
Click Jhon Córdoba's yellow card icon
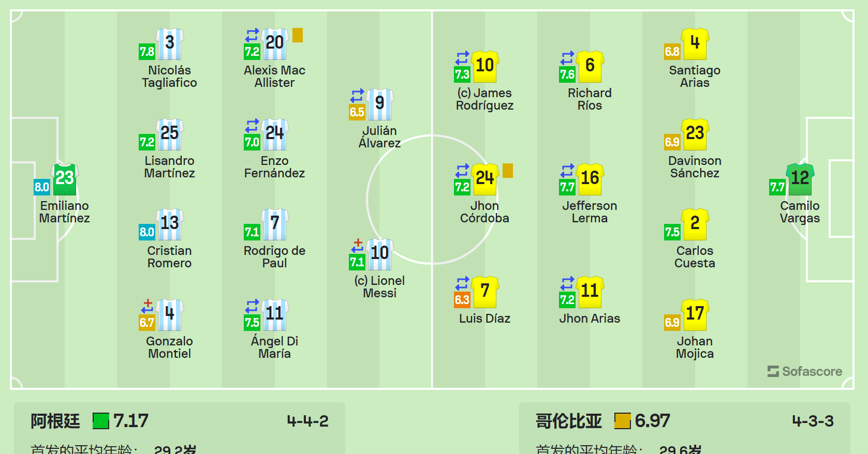pyautogui.click(x=508, y=171)
